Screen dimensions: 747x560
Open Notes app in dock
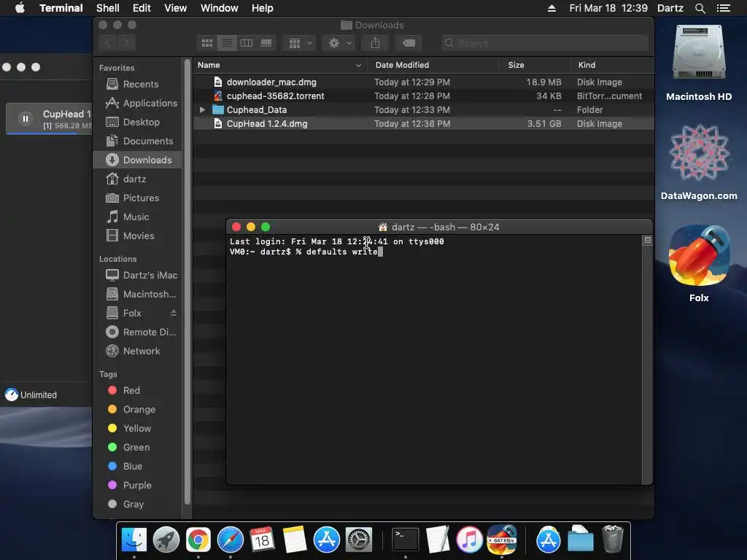[295, 540]
